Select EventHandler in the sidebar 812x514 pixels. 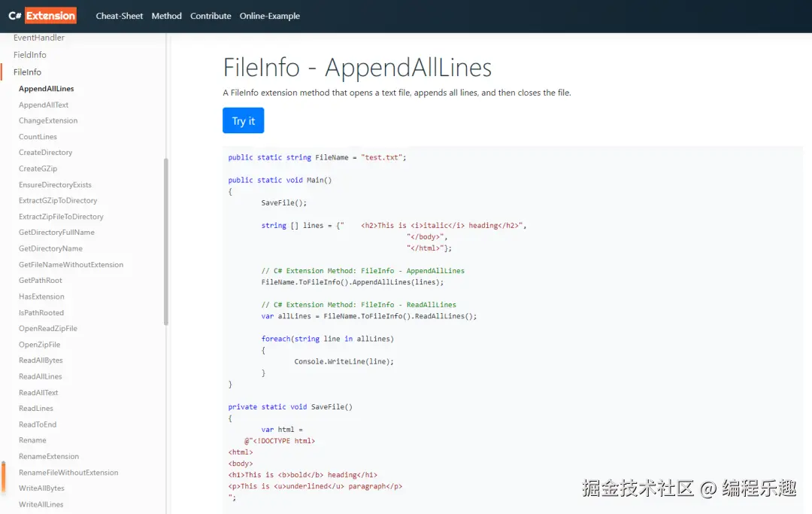39,38
